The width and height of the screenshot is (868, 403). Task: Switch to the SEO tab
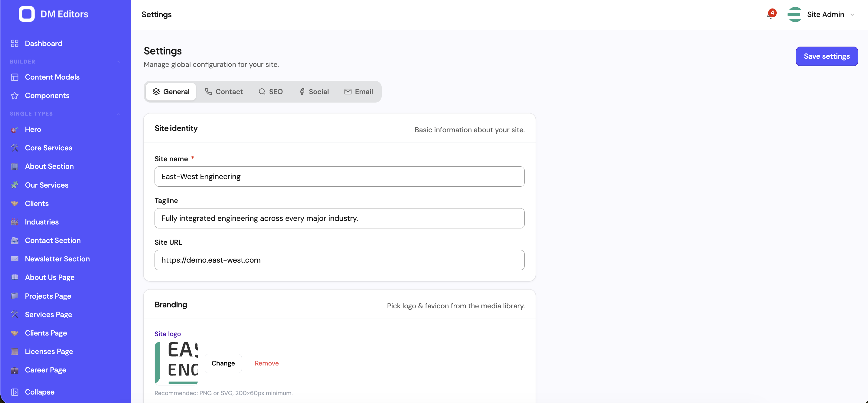(x=271, y=92)
